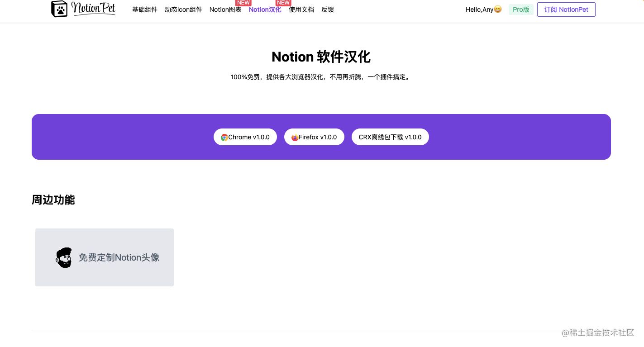The width and height of the screenshot is (644, 347).
Task: Open the 基础组件 menu item
Action: pyautogui.click(x=145, y=10)
